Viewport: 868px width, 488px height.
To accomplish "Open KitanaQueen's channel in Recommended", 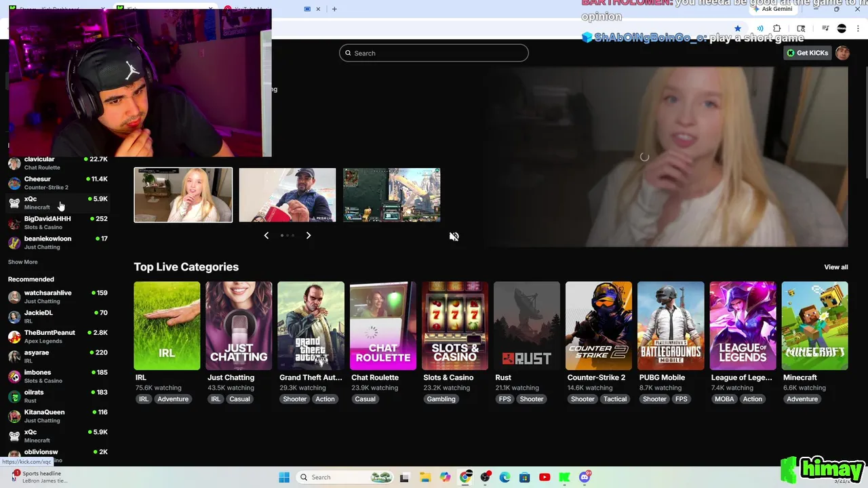I will click(58, 416).
